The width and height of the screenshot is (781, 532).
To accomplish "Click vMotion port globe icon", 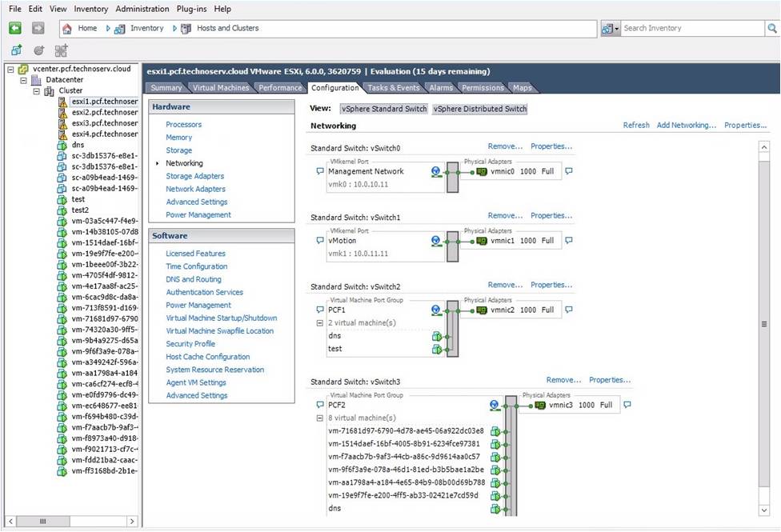I will [x=436, y=241].
